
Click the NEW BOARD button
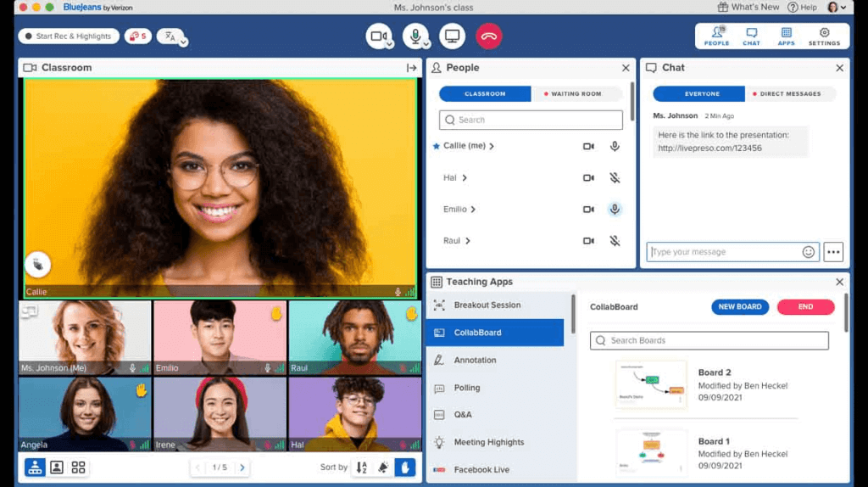(739, 307)
